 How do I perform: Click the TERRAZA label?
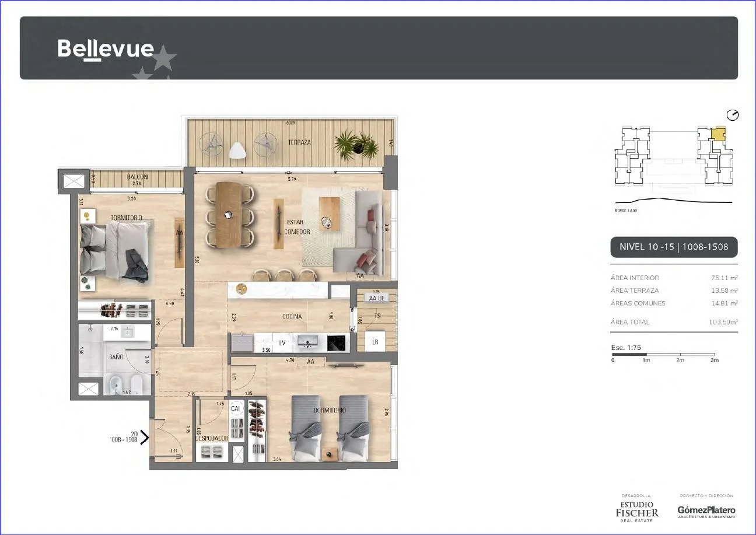click(299, 142)
